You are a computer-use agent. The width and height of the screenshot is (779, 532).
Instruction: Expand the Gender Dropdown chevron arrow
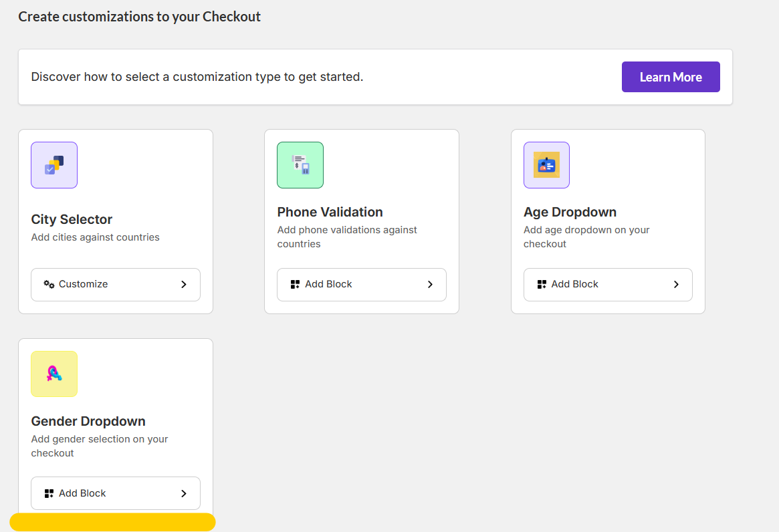tap(184, 493)
